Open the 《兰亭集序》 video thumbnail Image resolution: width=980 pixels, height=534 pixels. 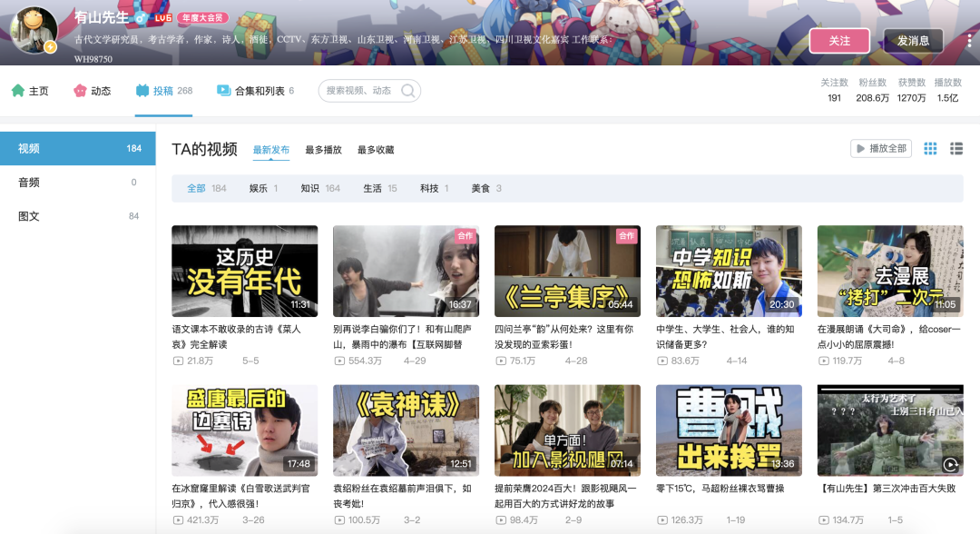coord(567,271)
